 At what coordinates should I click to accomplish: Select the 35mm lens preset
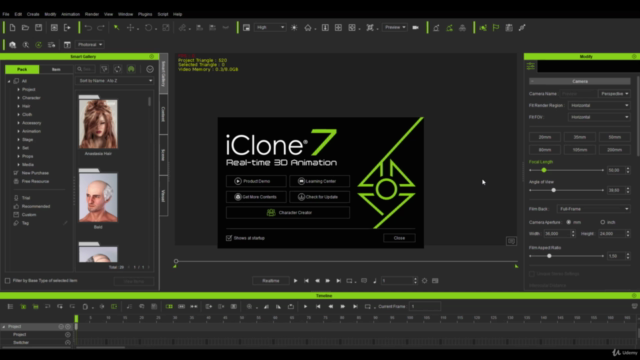tap(580, 137)
